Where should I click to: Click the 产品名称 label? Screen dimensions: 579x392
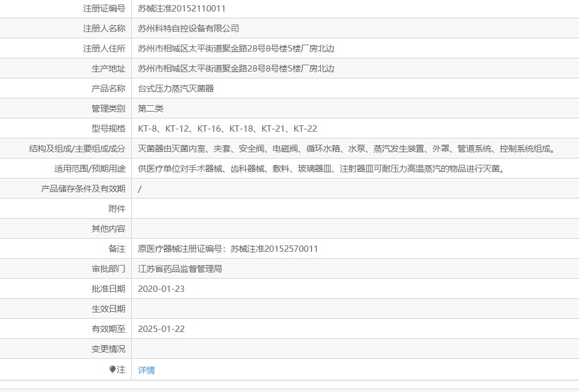click(109, 88)
